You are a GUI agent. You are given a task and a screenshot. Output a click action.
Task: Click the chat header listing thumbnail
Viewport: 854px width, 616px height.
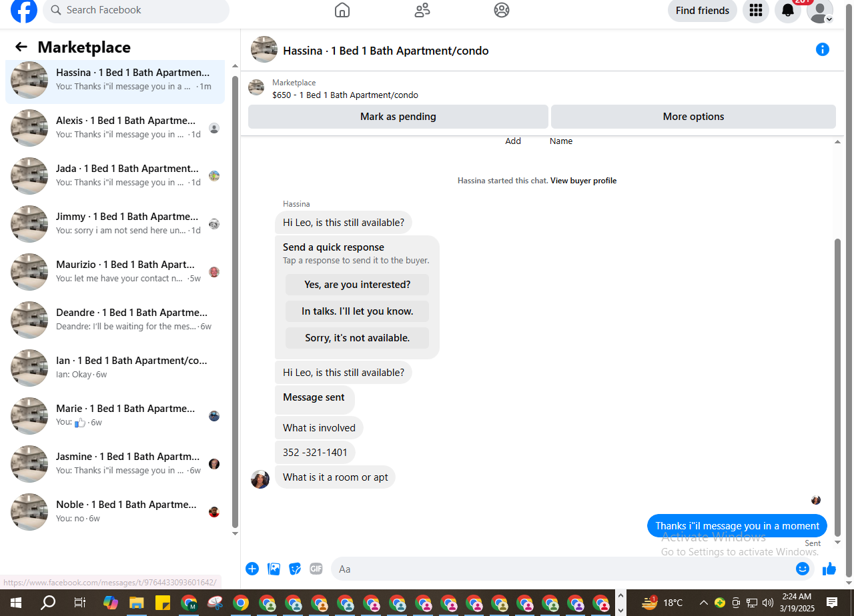(x=264, y=50)
